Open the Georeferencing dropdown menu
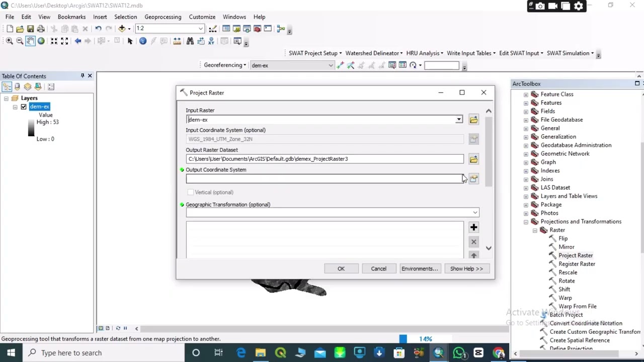This screenshot has height=362, width=644. [225, 65]
